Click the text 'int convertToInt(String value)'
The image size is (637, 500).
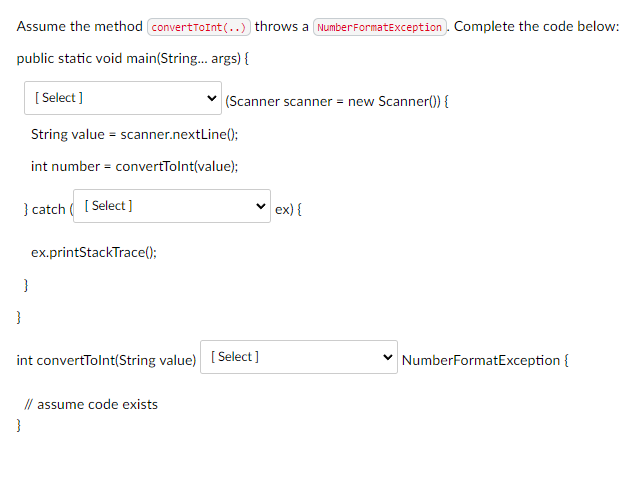click(106, 360)
